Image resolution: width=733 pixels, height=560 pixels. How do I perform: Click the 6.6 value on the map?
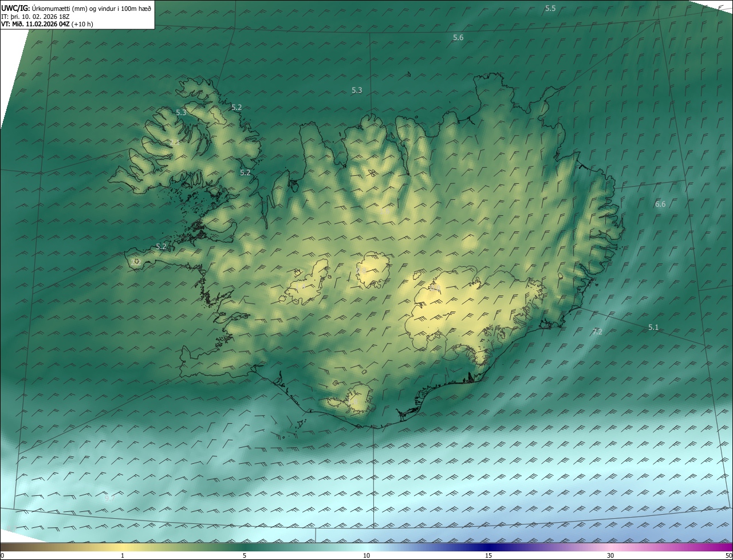660,204
